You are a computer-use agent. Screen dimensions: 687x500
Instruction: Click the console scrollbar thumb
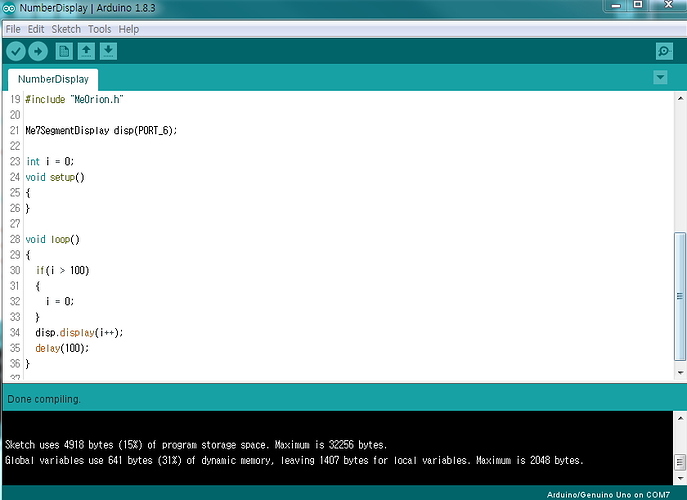click(680, 461)
